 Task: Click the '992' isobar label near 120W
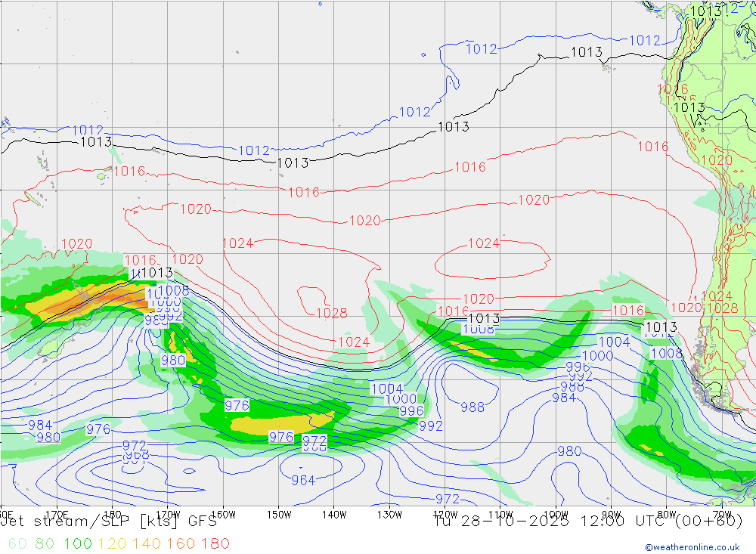pyautogui.click(x=431, y=426)
